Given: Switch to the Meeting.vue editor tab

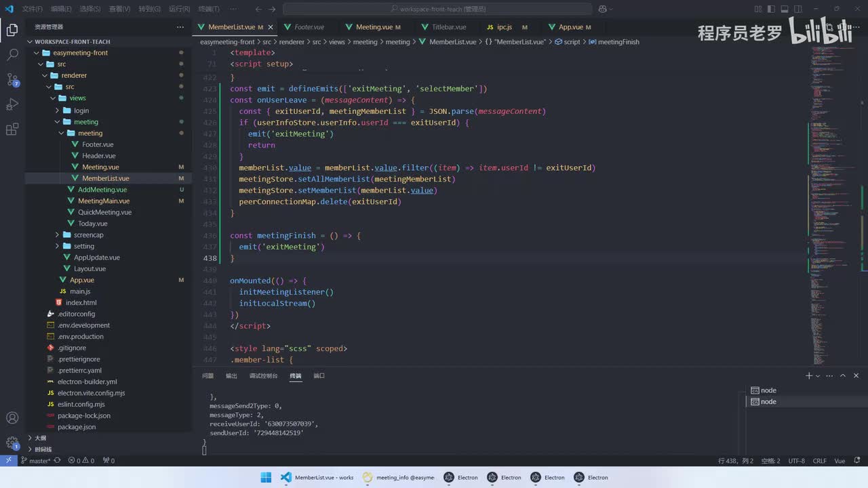Looking at the screenshot, I should 373,27.
